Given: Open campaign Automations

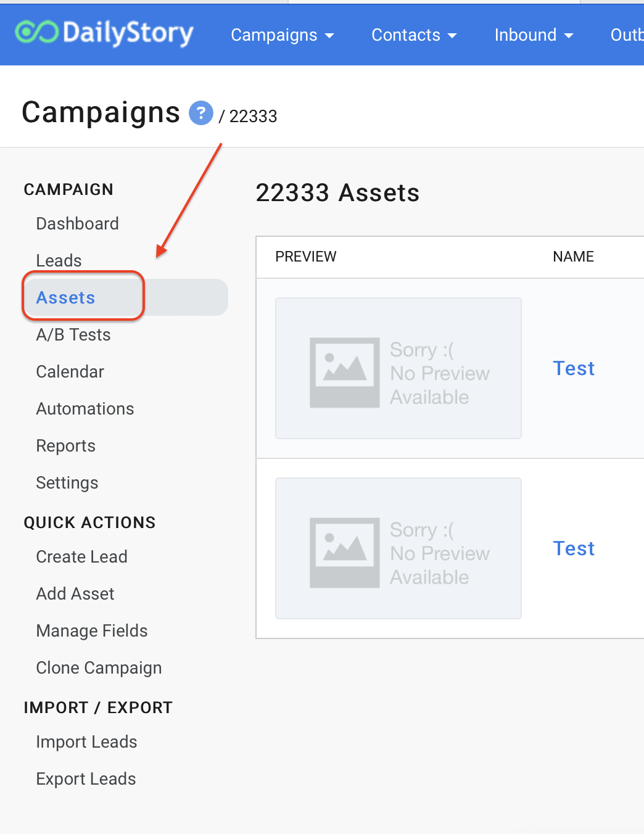Looking at the screenshot, I should click(x=85, y=409).
